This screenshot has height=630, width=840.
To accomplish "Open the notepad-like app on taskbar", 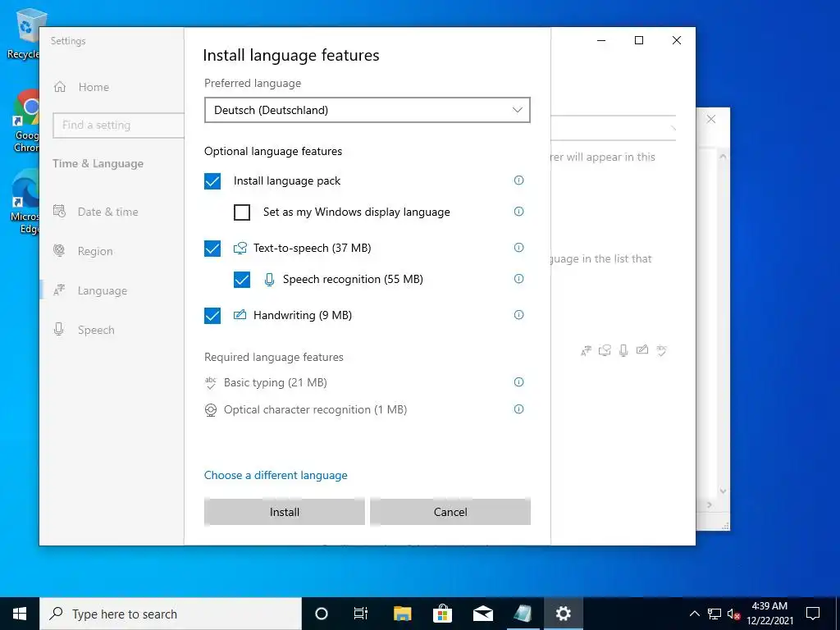I will tap(523, 614).
